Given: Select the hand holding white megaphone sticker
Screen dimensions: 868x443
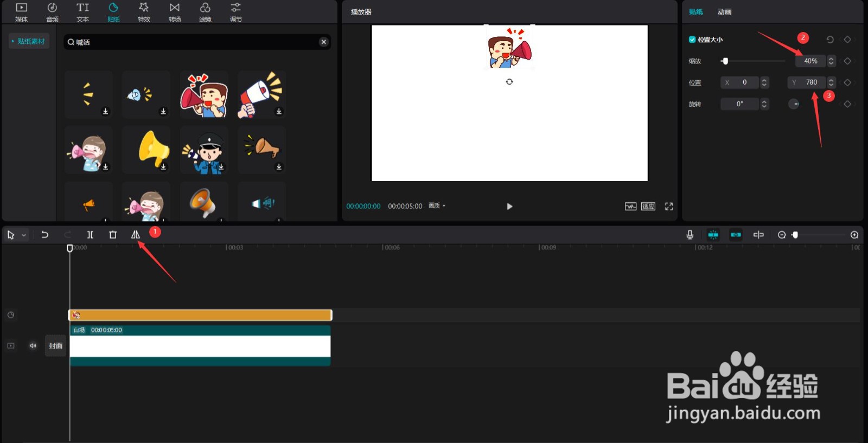Looking at the screenshot, I should pyautogui.click(x=261, y=95).
